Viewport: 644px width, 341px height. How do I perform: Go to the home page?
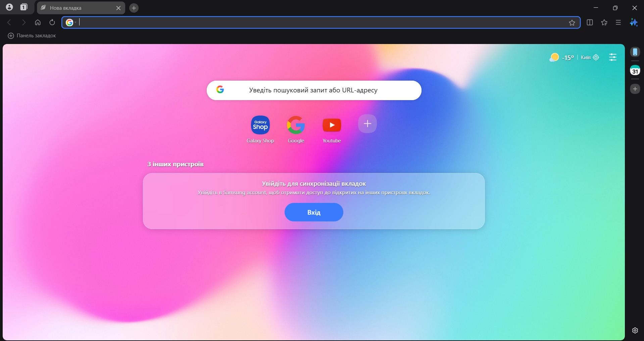[x=38, y=23]
